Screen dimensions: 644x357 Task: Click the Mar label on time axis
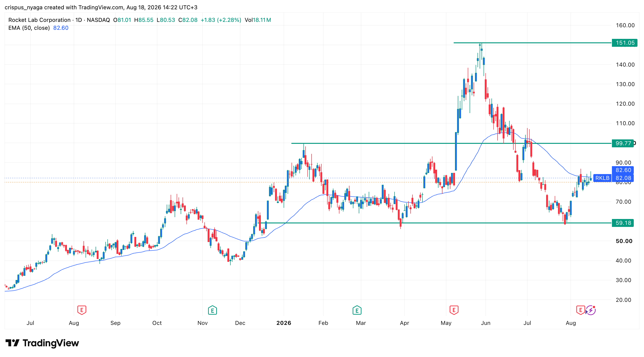(x=361, y=323)
